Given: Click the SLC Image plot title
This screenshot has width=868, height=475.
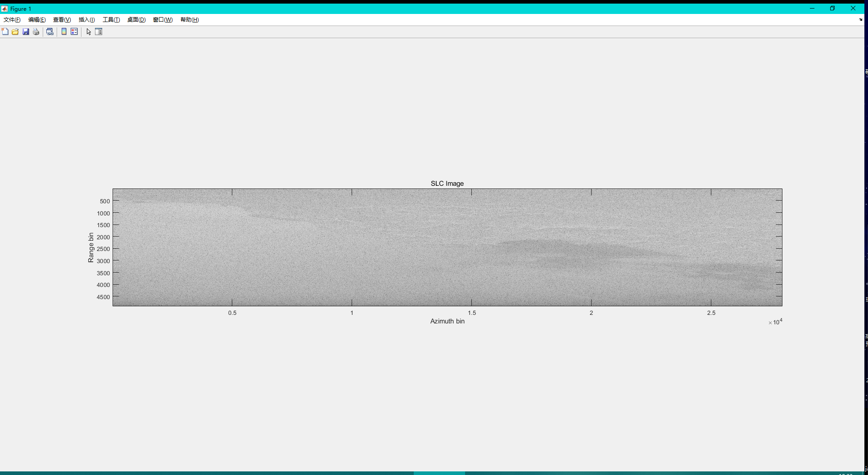Looking at the screenshot, I should [447, 184].
